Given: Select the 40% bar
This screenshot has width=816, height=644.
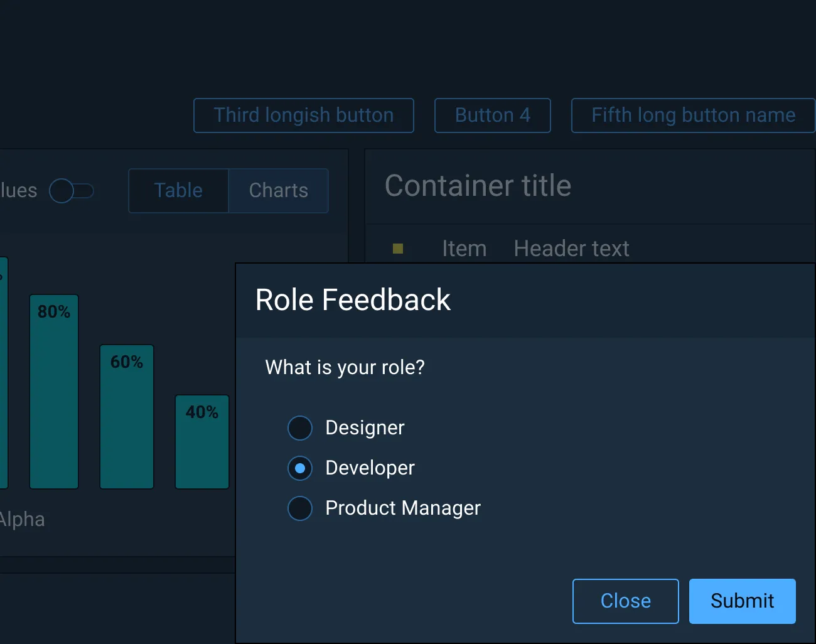Looking at the screenshot, I should click(201, 441).
